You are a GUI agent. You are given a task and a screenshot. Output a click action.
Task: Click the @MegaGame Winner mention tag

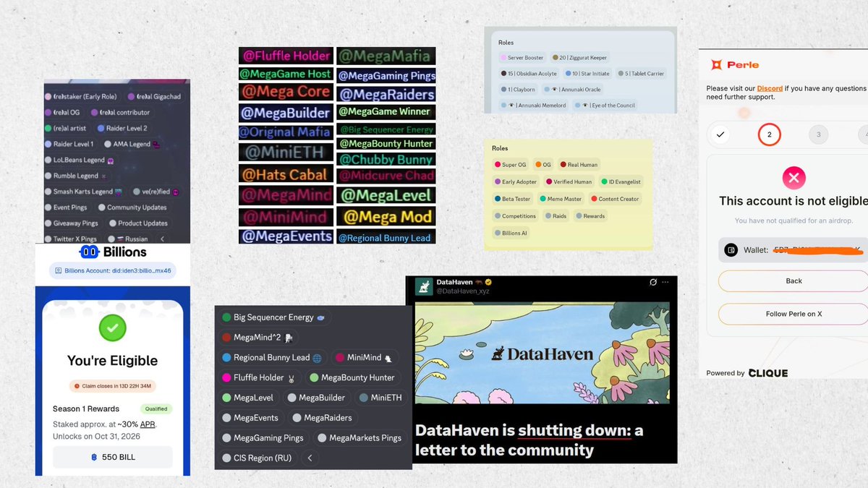tap(386, 111)
